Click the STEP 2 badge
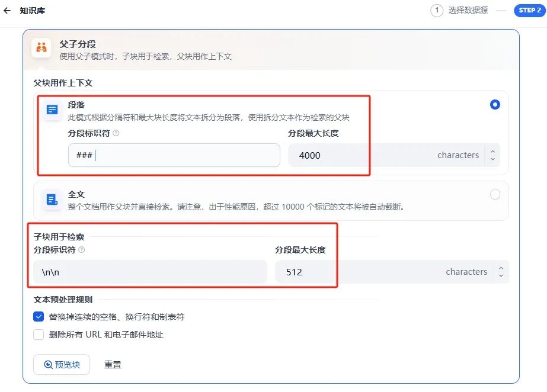 528,10
